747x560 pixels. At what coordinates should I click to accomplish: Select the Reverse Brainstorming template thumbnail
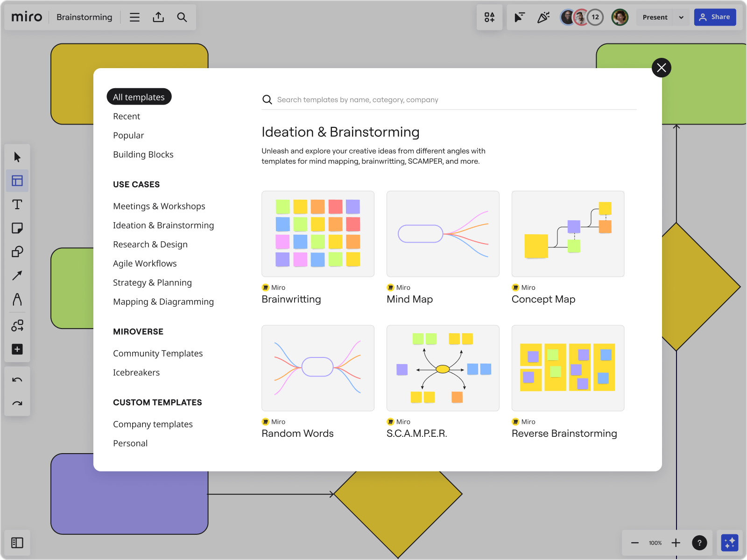pyautogui.click(x=568, y=368)
